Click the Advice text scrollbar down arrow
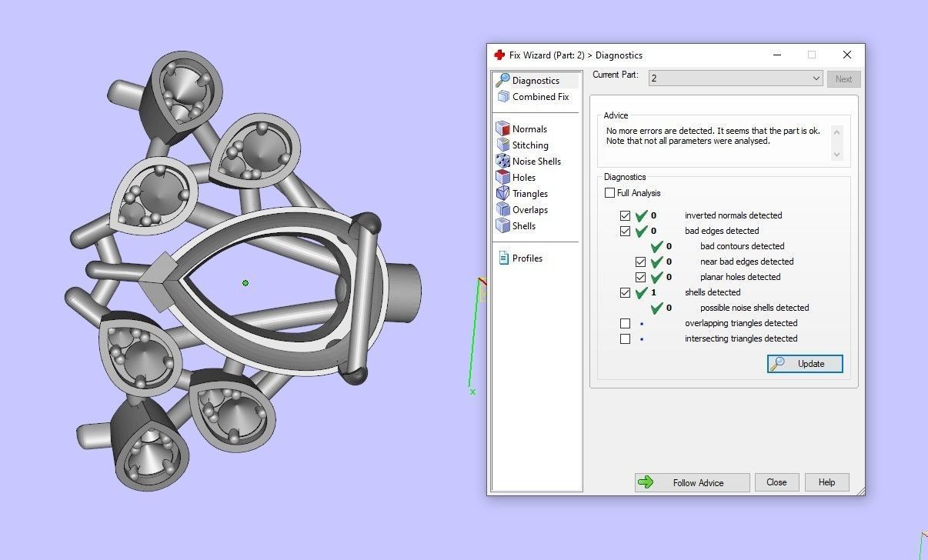 837,154
